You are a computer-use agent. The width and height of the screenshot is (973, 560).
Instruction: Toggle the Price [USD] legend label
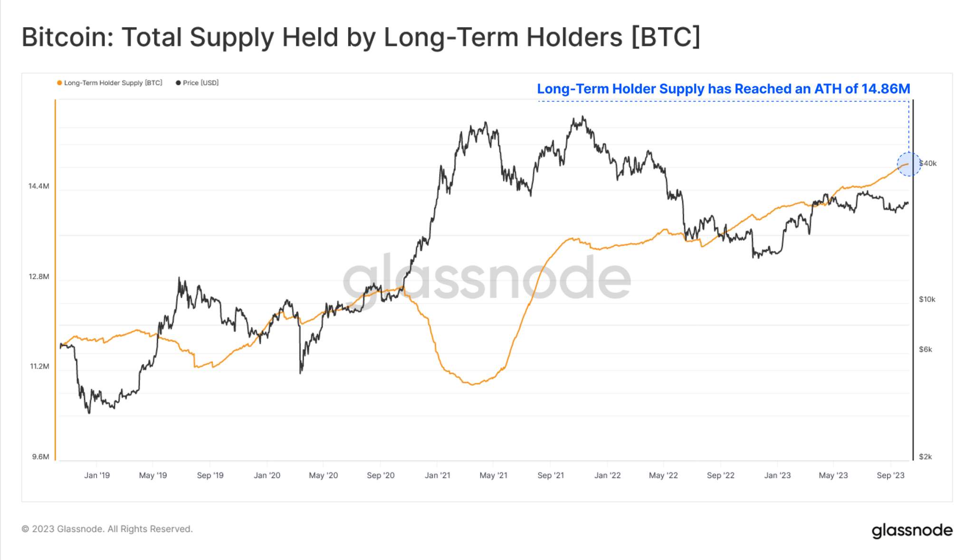pyautogui.click(x=200, y=83)
